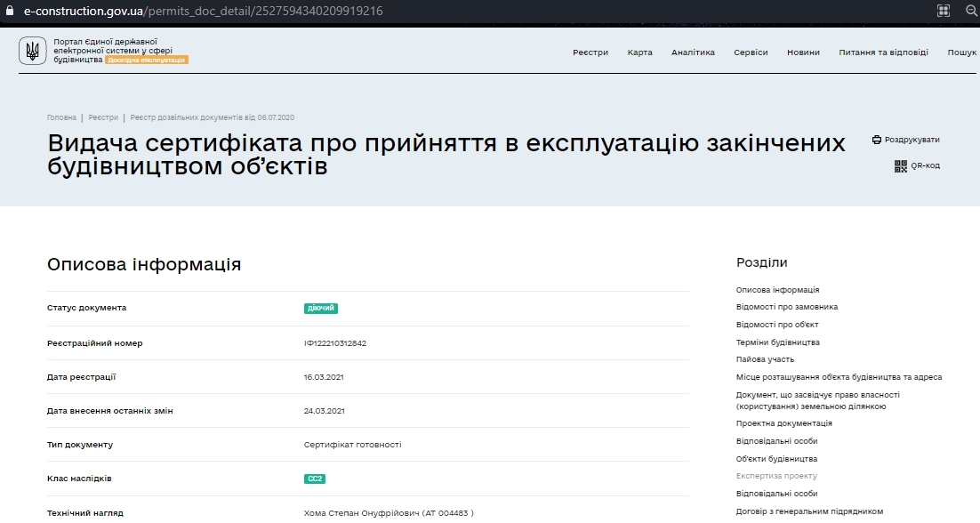The height and width of the screenshot is (523, 980).
Task: Click the QR-код text link
Action: pos(925,165)
